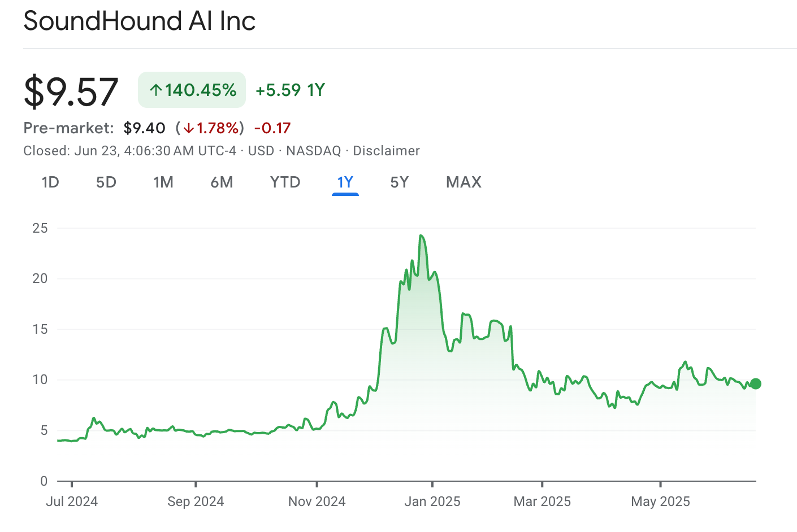Show the MAX range tab
797x532 pixels.
(x=464, y=182)
